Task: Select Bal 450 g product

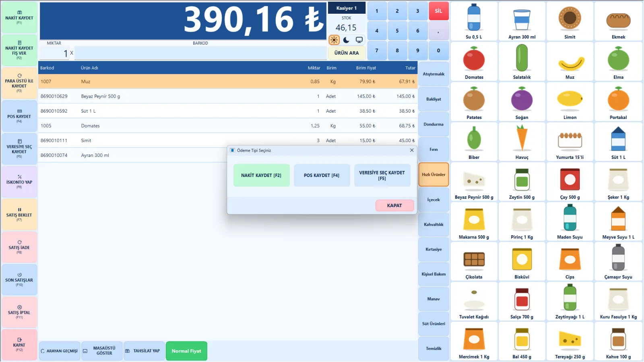Action: (x=522, y=341)
